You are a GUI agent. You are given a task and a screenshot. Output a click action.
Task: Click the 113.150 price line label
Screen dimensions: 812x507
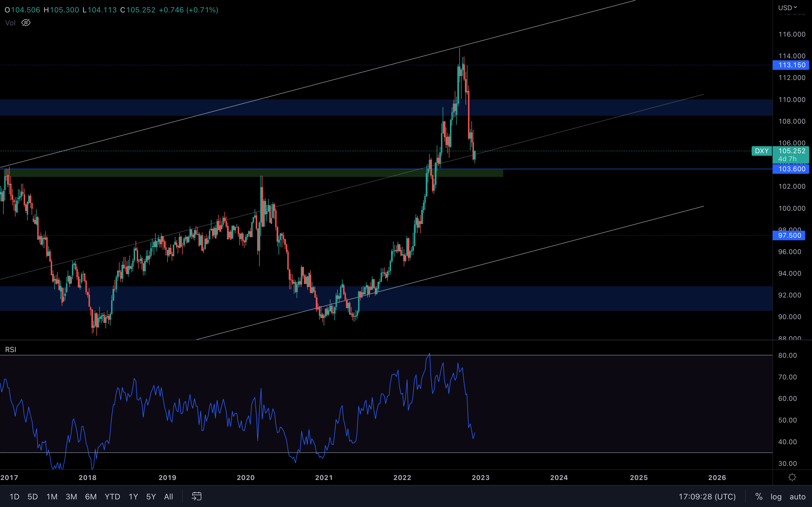[x=791, y=65]
